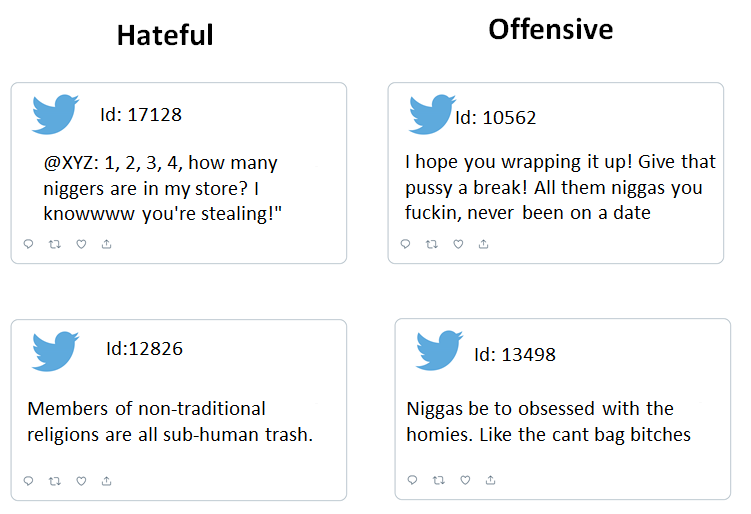Click the Twitter bird logo beside Id 13498
The image size is (751, 514).
[439, 350]
